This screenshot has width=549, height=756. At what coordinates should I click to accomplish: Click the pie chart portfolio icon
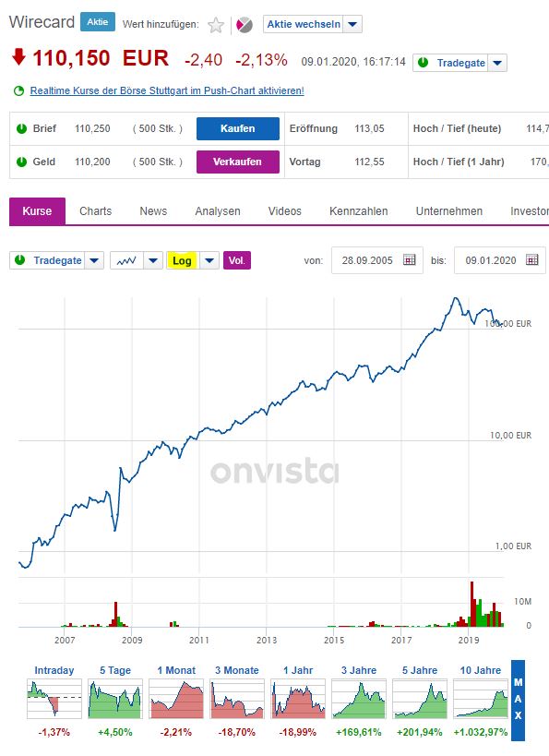pyautogui.click(x=243, y=25)
